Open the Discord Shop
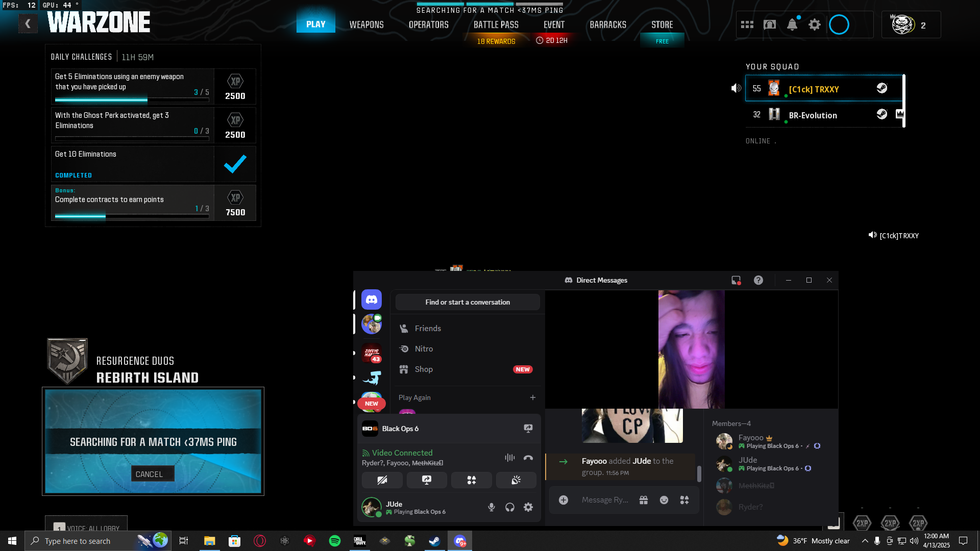Viewport: 980px width, 551px height. [468, 369]
